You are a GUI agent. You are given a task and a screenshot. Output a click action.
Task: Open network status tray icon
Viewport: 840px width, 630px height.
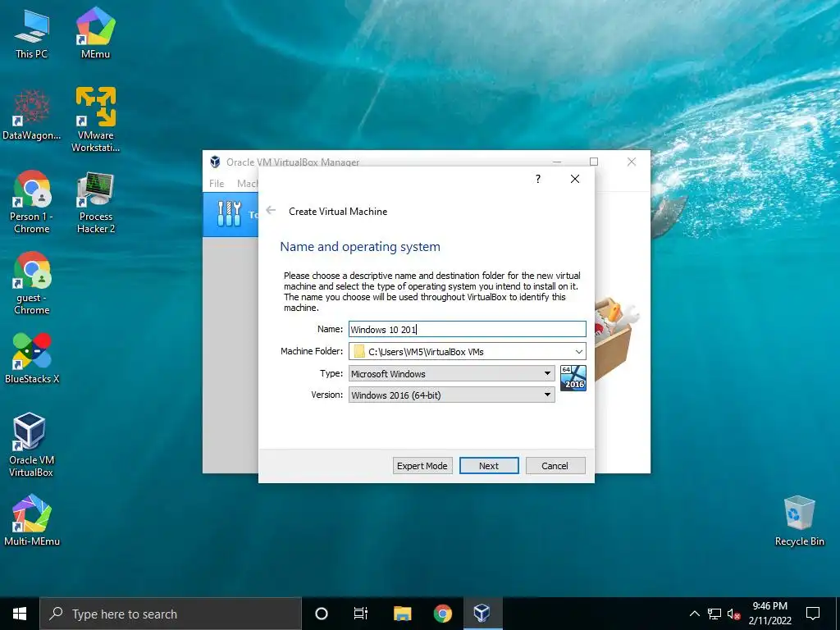tap(714, 614)
